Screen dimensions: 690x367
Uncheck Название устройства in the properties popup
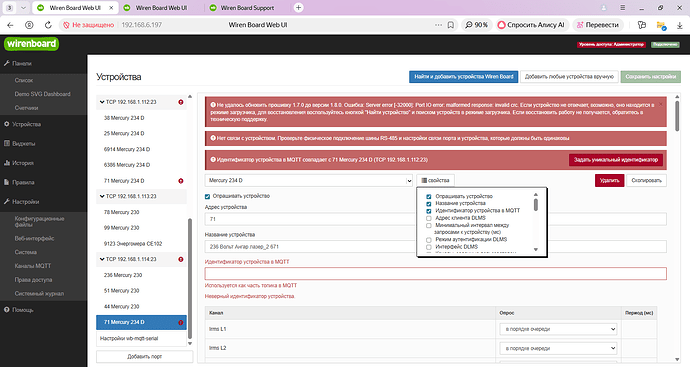[x=429, y=204]
